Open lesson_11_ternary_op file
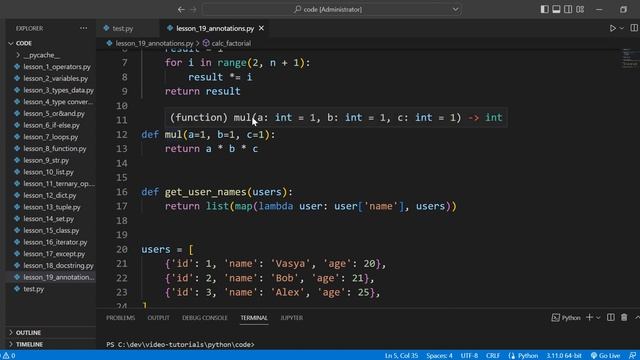Screen dimensions: 640x360 tap(58, 184)
